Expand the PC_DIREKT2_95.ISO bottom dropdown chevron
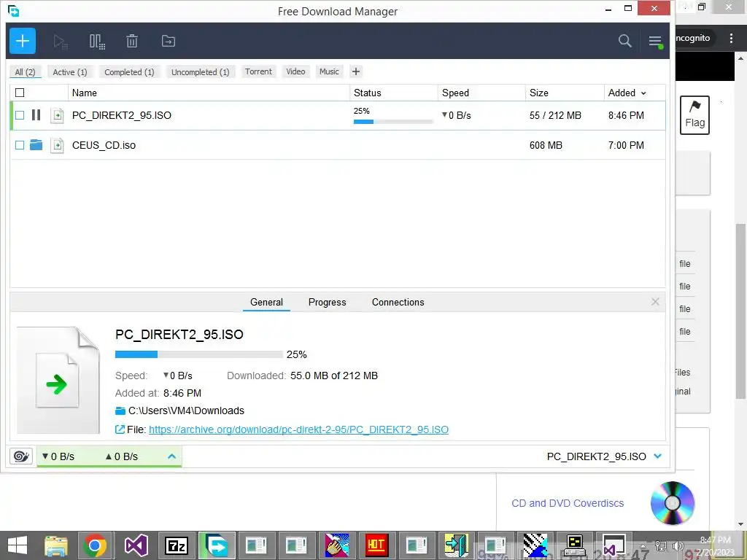The width and height of the screenshot is (747, 560). [x=658, y=456]
